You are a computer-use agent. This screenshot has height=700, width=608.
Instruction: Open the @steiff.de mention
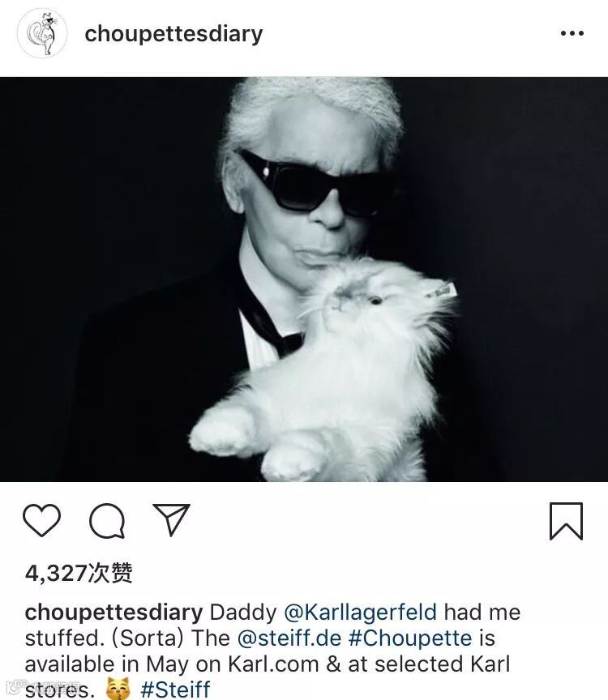289,638
